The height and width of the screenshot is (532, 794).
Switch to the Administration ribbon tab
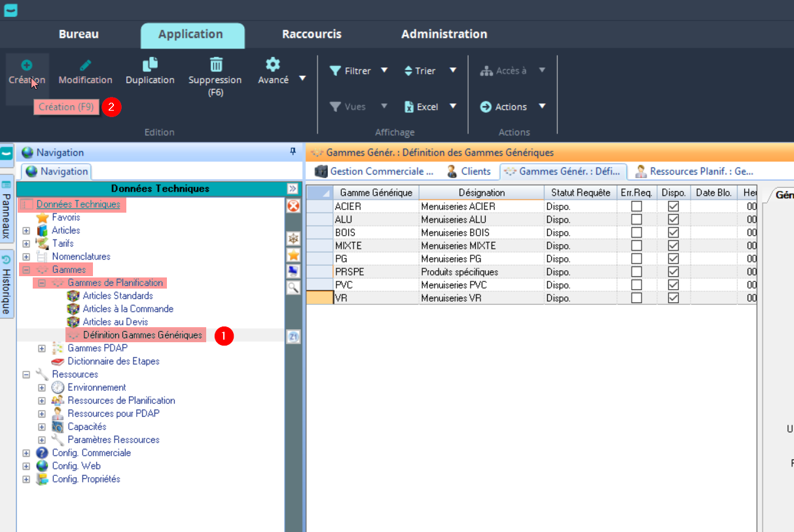coord(444,34)
